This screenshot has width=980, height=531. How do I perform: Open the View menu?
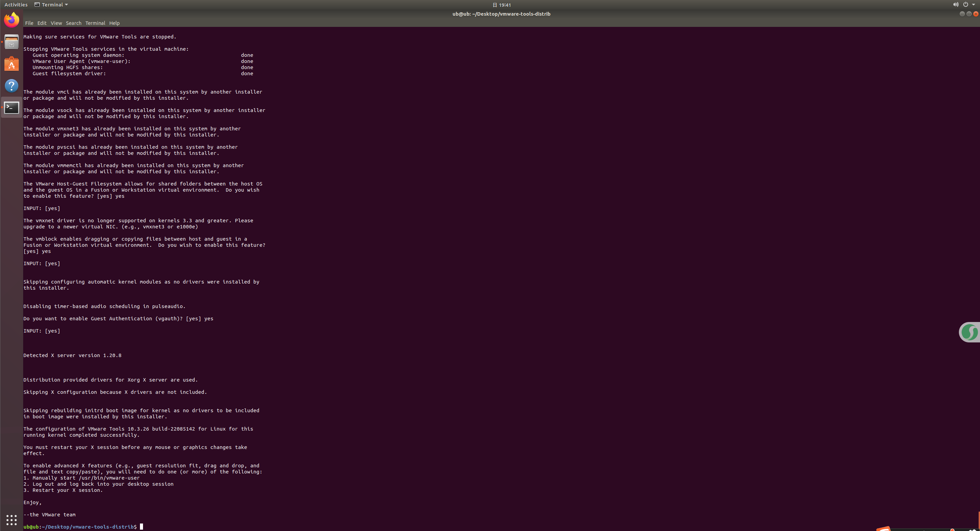(x=56, y=23)
